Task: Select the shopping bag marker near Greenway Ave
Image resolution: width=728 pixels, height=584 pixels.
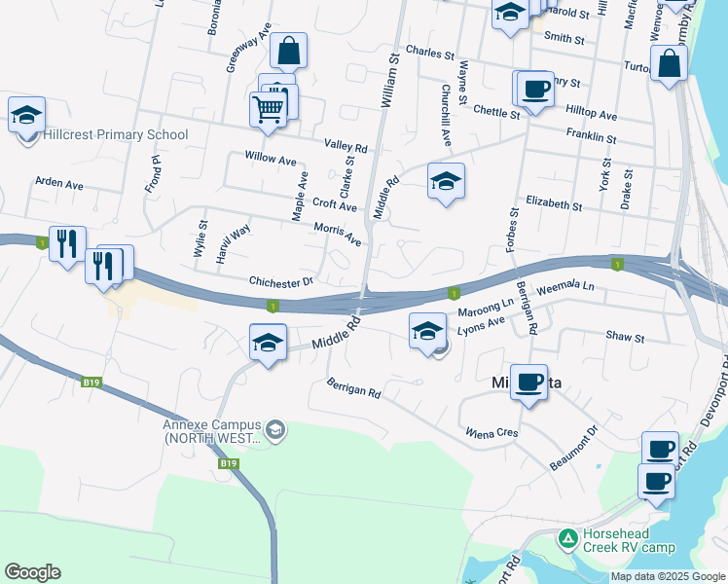Action: coord(288,51)
